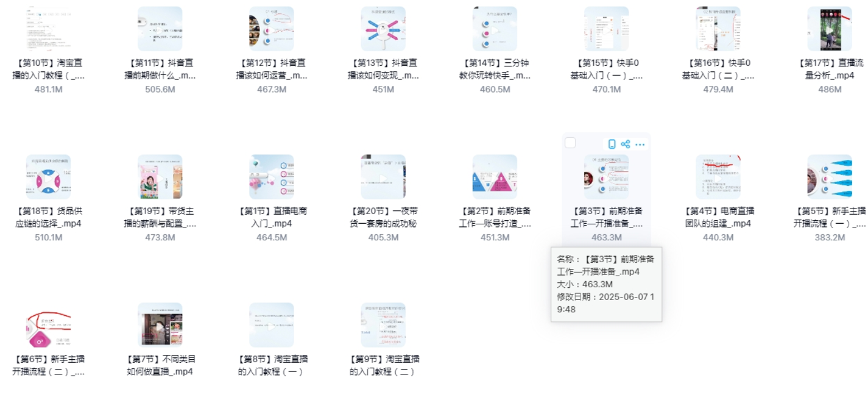Viewport: 868px width, 397px height.
Task: Click the 第15节 快手0基础入门（一） thumbnail
Action: (x=606, y=29)
